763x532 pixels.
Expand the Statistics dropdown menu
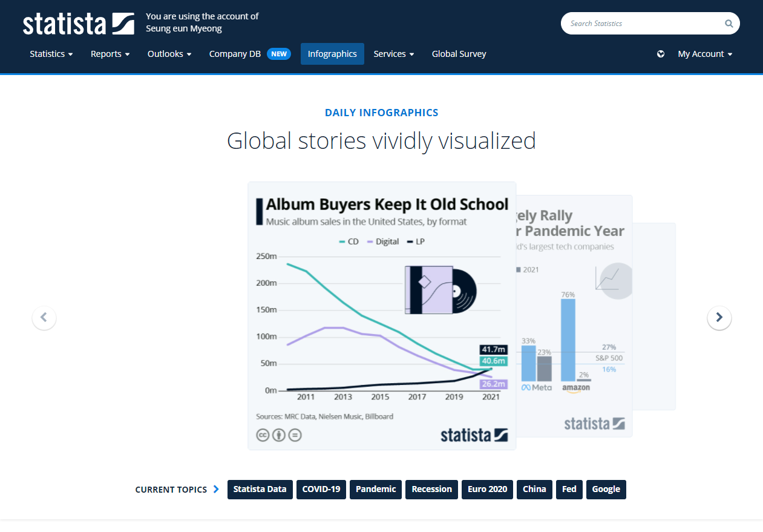[x=51, y=54]
